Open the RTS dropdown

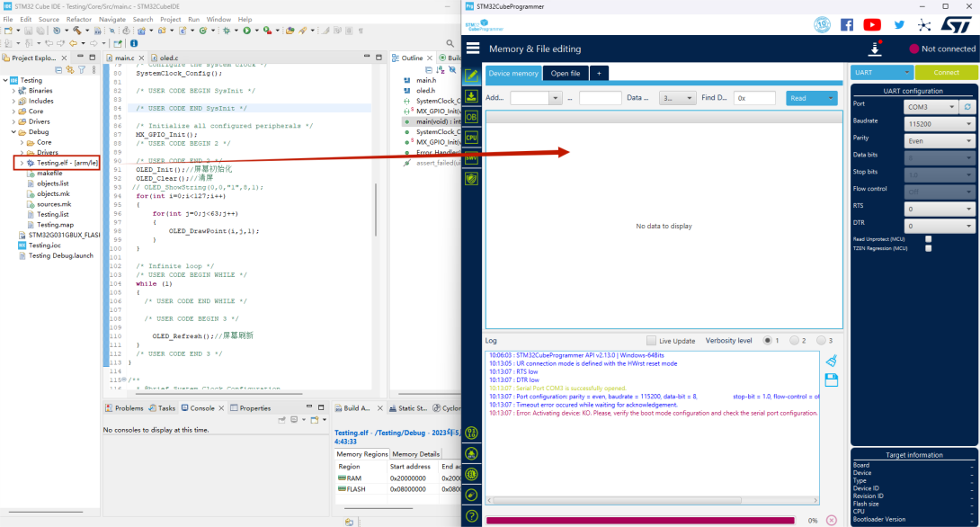[939, 209]
